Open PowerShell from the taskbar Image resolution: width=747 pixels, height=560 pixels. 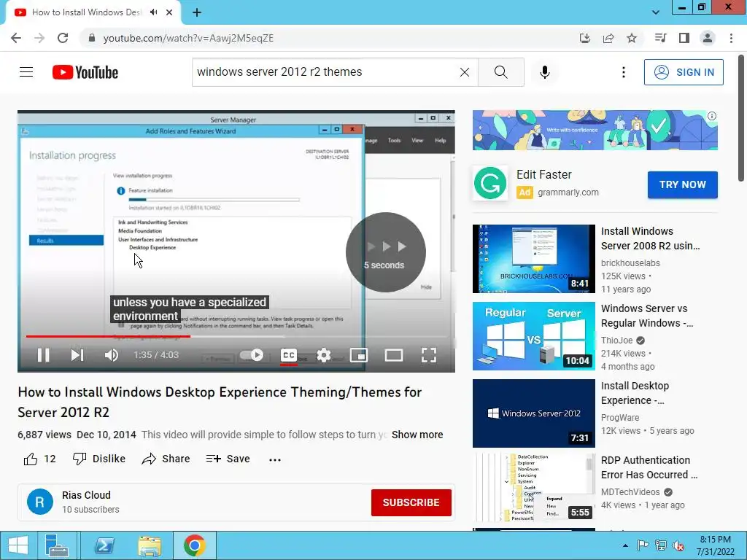pos(104,545)
